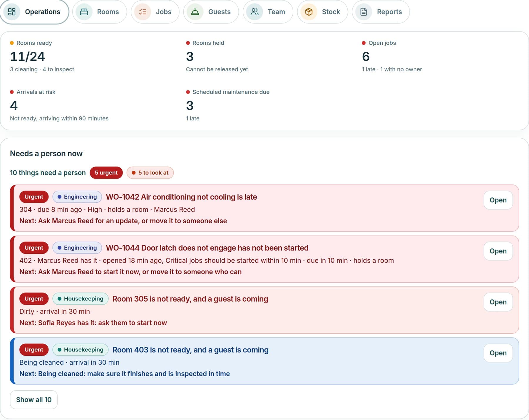The height and width of the screenshot is (420, 529).
Task: Click the Scheduled maintenance due label
Action: pos(231,92)
